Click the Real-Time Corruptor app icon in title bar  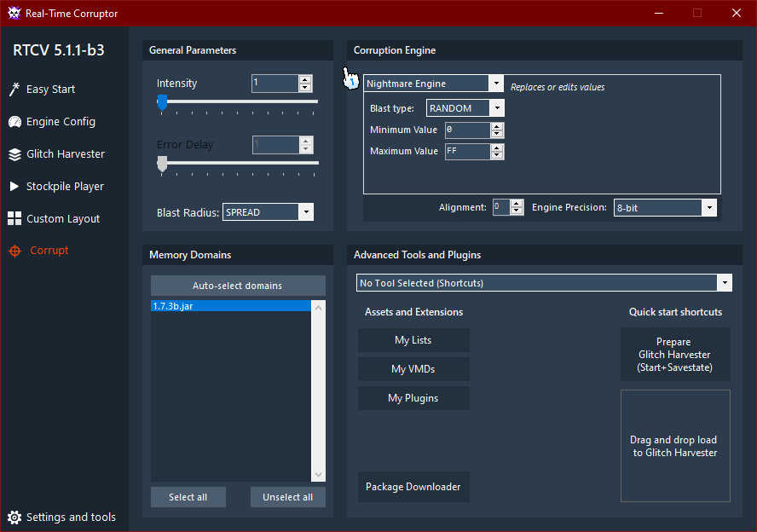14,13
